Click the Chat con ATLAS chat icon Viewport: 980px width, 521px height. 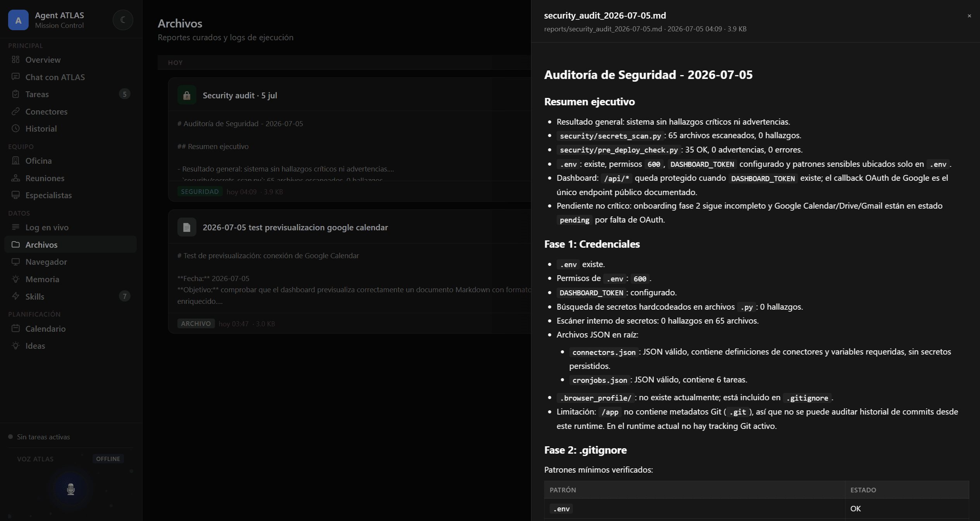(15, 77)
